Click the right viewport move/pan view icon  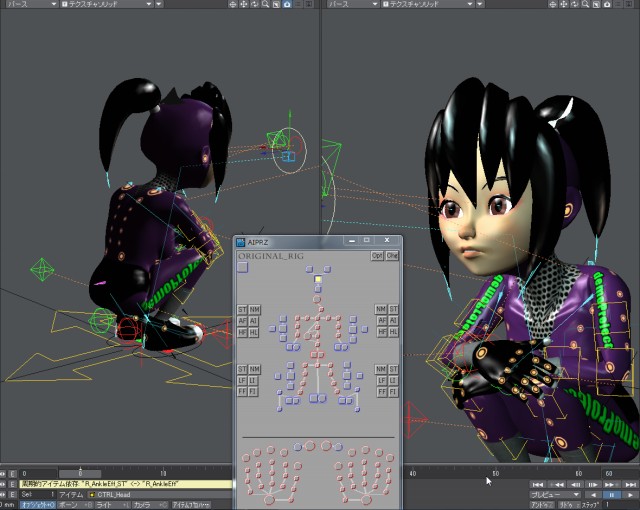coord(564,4)
